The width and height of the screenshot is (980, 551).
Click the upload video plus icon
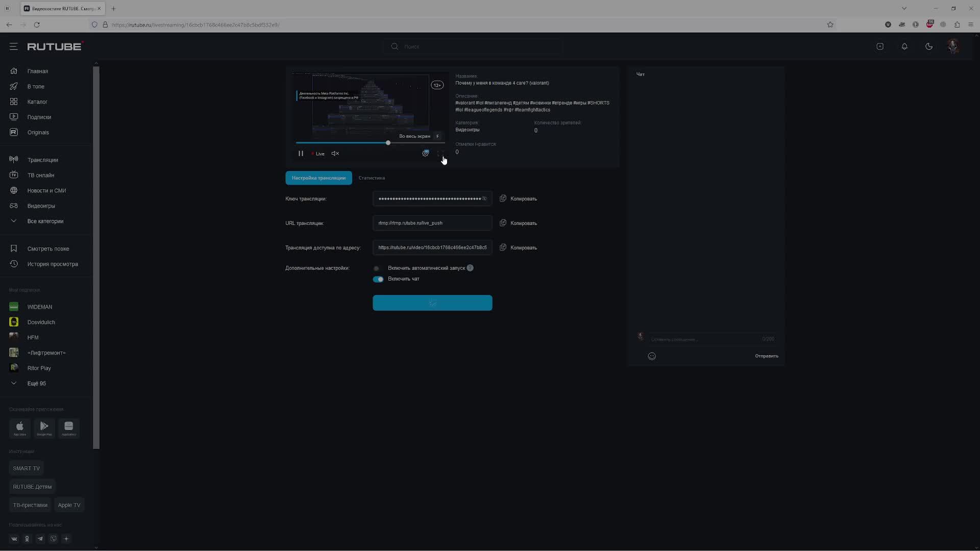(880, 46)
